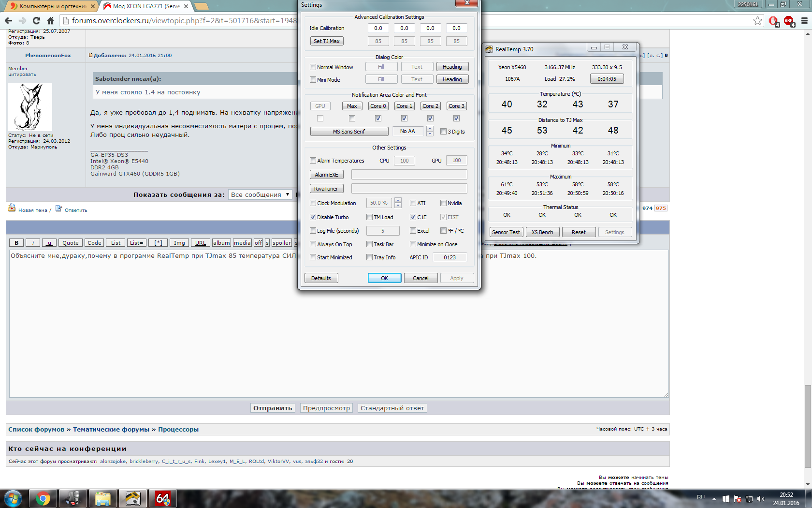The width and height of the screenshot is (812, 508).
Task: Increase the anti-aliasing No AA spinner
Action: click(430, 129)
